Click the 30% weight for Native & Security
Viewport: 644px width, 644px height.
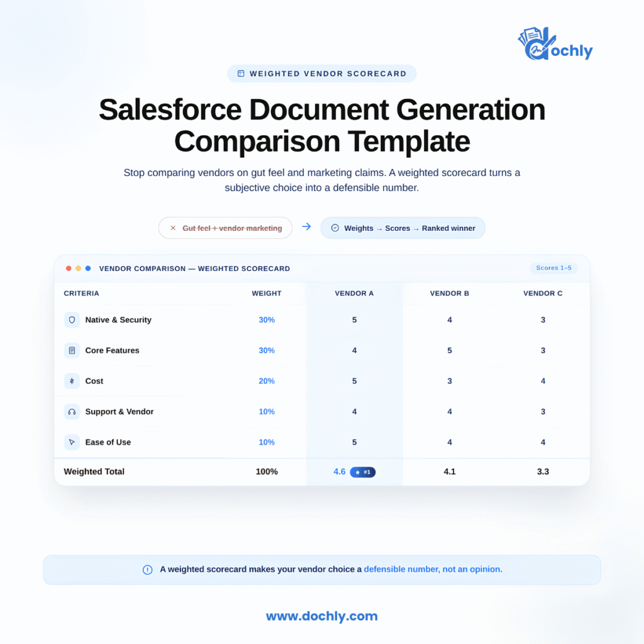[267, 320]
